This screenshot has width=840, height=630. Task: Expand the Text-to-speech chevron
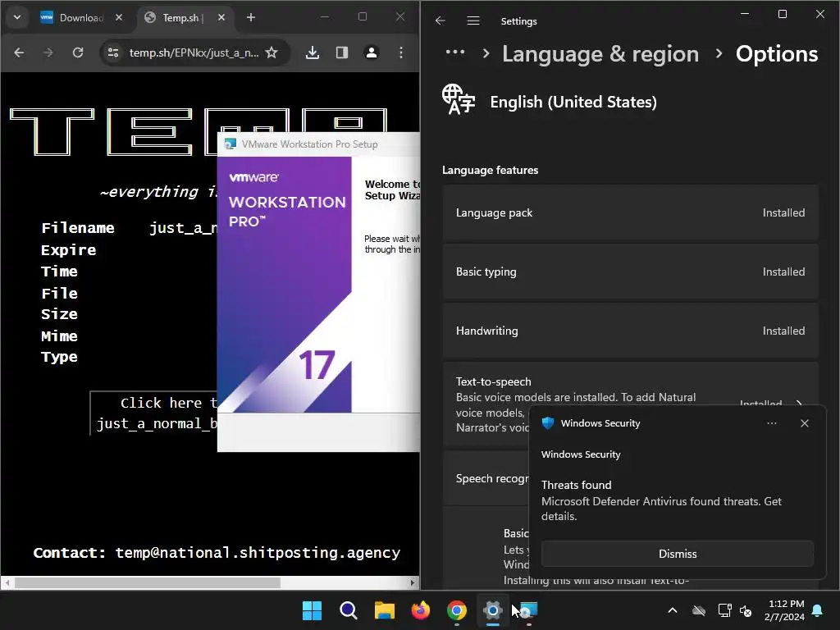[x=799, y=403]
